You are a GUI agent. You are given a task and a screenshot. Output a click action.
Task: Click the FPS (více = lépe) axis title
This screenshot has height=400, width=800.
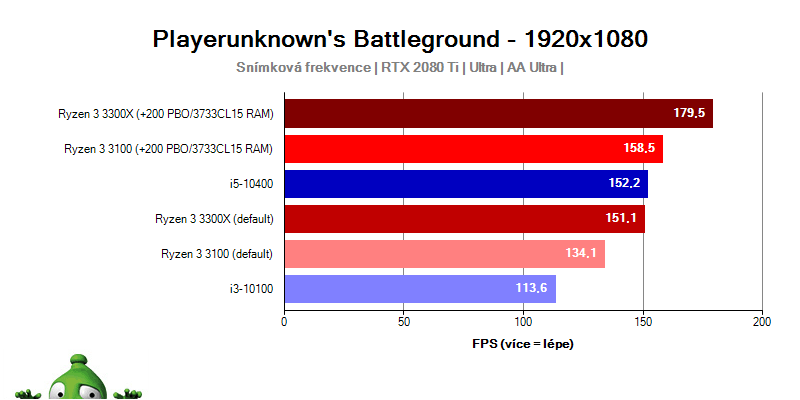point(523,345)
